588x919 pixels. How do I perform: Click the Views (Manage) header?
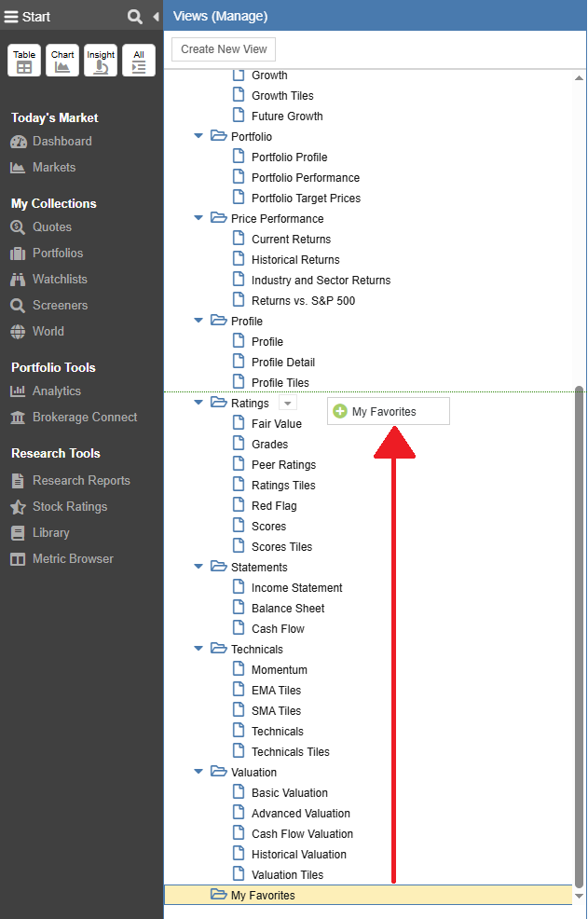coord(221,17)
